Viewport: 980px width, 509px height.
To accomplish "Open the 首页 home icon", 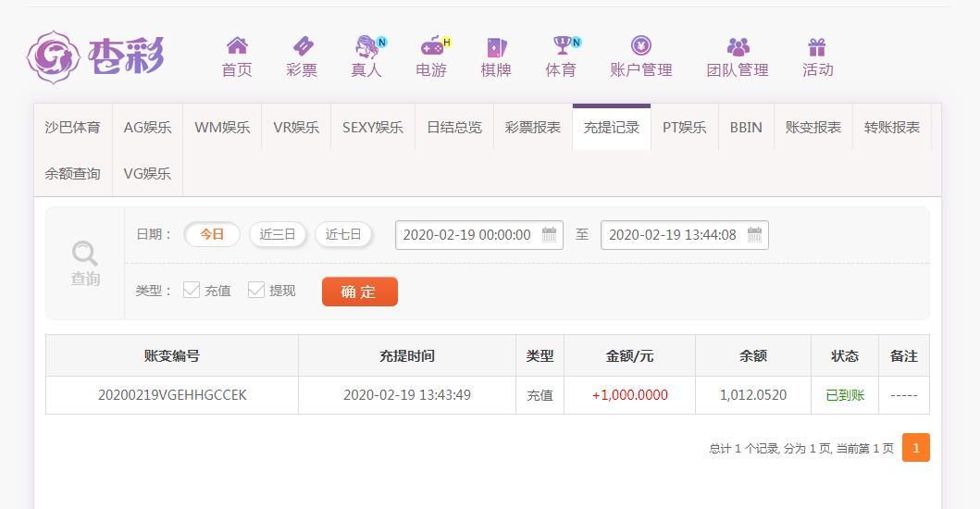I will coord(237,45).
